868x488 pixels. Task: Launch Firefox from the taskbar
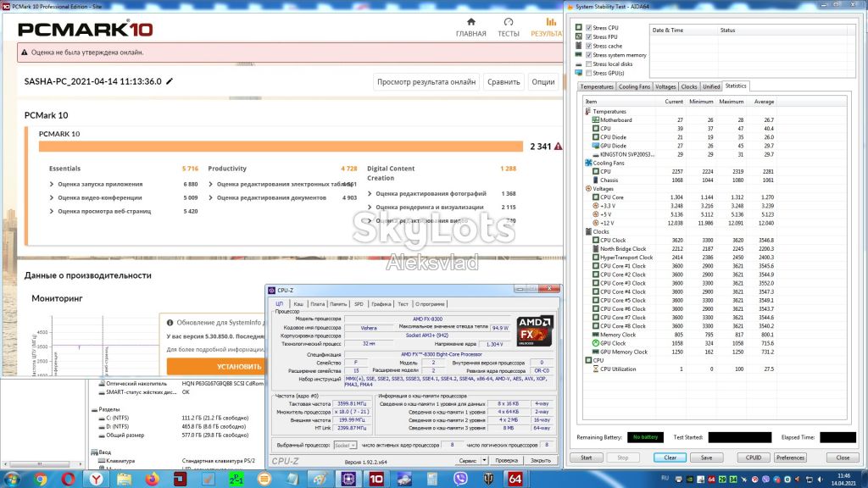[x=153, y=479]
